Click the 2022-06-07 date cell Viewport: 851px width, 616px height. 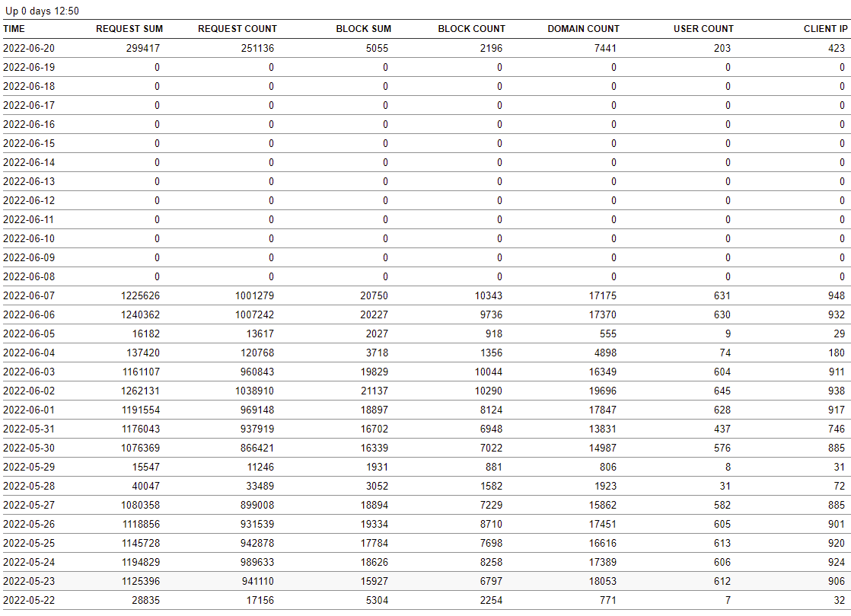click(29, 295)
